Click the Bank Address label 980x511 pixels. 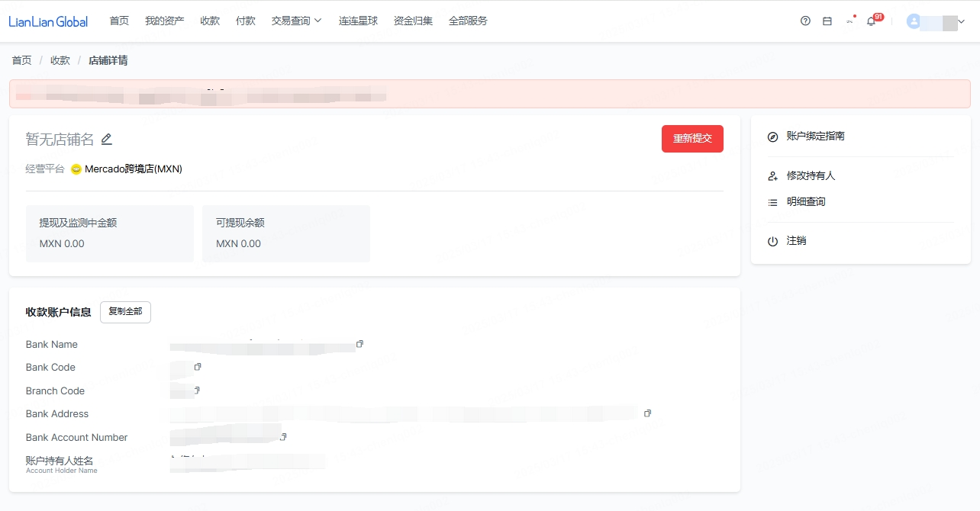(57, 413)
